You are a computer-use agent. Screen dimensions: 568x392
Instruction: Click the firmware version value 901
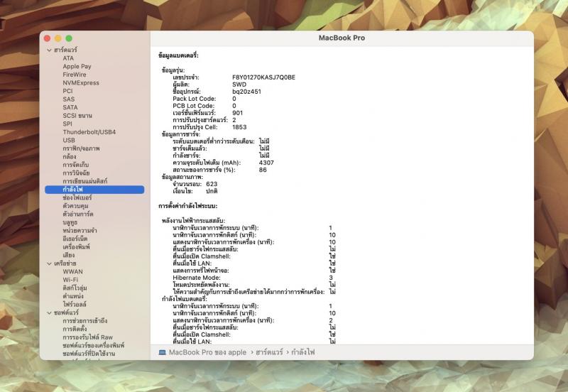pyautogui.click(x=237, y=113)
